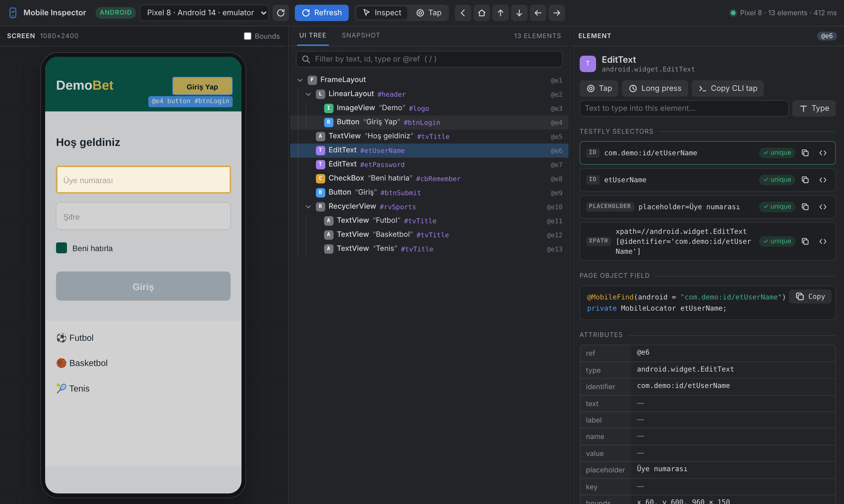This screenshot has height=504, width=844.
Task: Click the text to type input field
Action: (684, 108)
